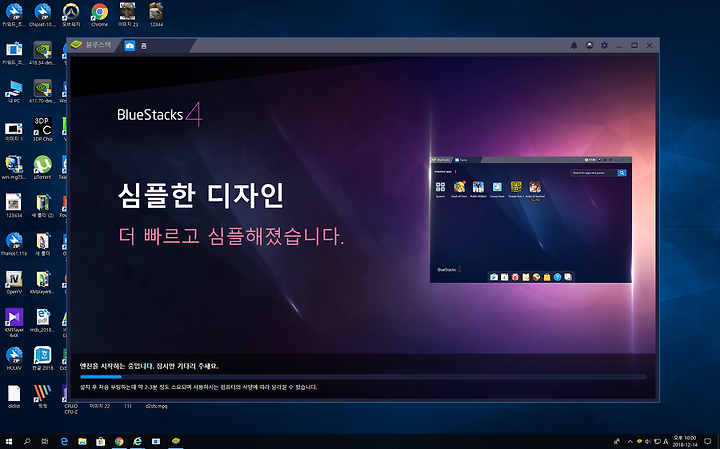Open Microsoft Store from taskbar

click(x=101, y=442)
